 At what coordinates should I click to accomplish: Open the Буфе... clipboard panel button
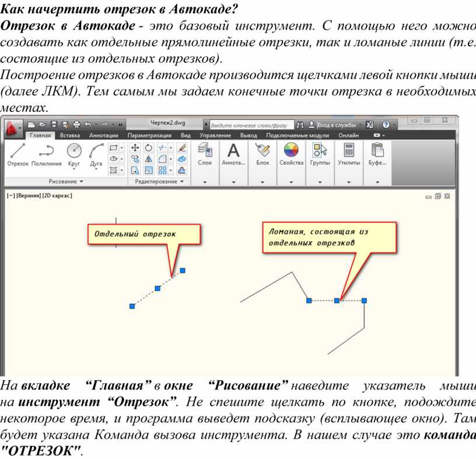[377, 155]
